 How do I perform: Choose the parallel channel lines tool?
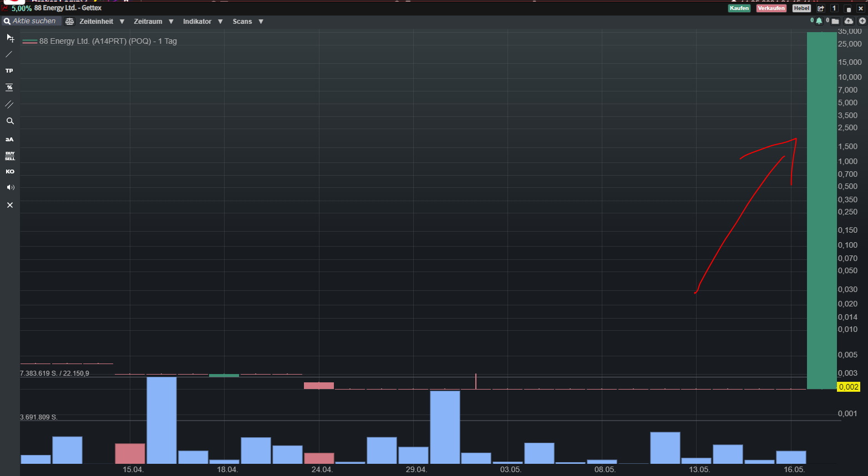[x=9, y=104]
